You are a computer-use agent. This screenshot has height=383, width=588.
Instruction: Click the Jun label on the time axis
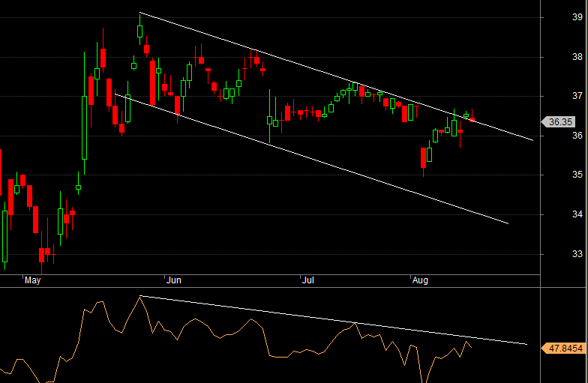[x=174, y=280]
